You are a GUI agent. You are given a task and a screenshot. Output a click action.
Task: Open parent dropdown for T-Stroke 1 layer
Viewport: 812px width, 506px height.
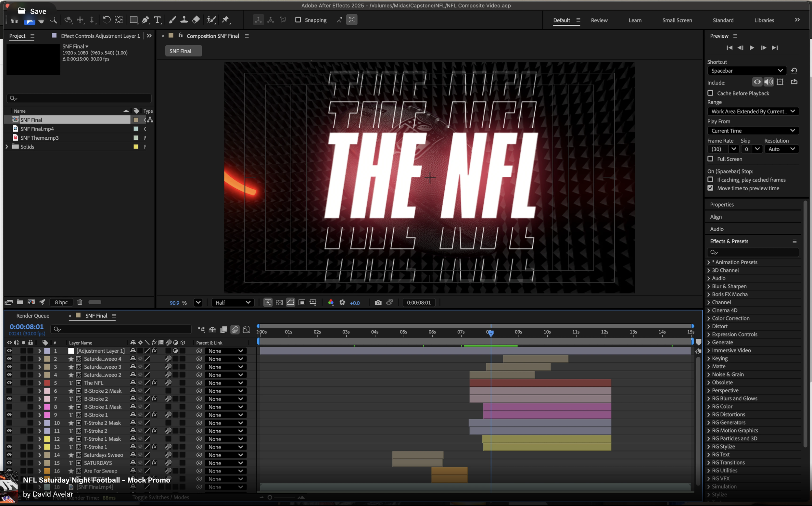226,447
